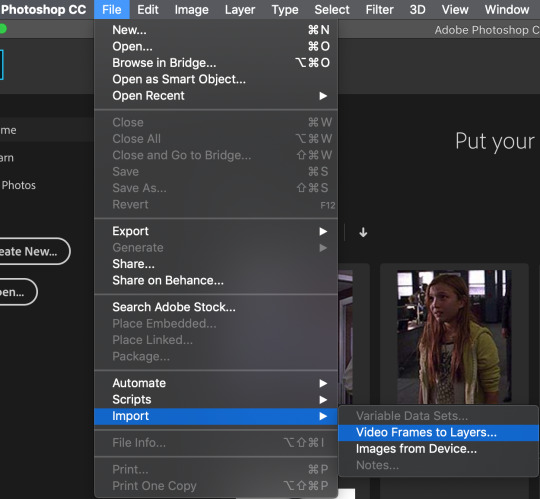Image resolution: width=540 pixels, height=499 pixels.
Task: Choose Video Frames to Layers...
Action: (x=438, y=433)
